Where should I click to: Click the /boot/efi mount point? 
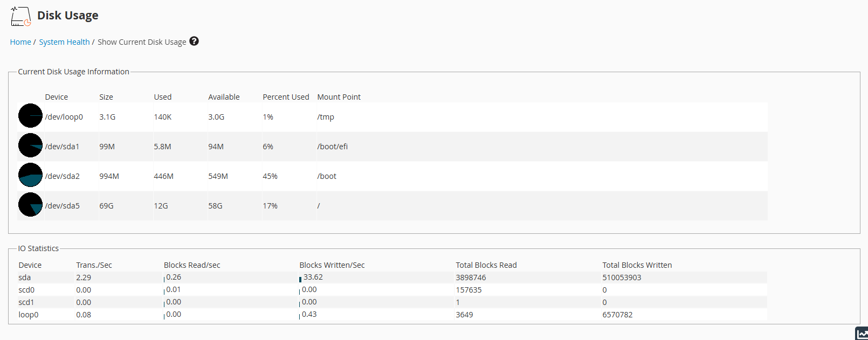click(332, 147)
